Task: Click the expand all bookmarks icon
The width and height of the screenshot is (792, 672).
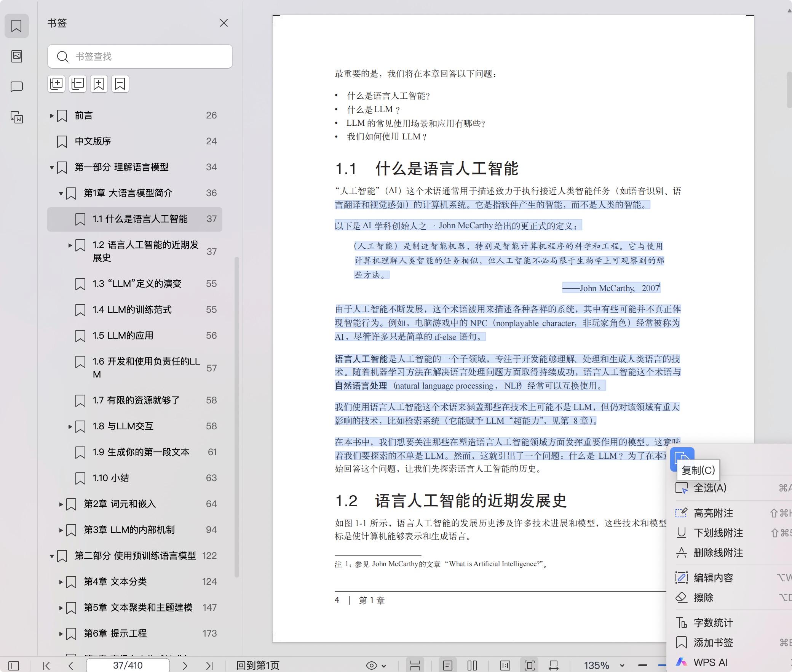Action: coord(56,84)
